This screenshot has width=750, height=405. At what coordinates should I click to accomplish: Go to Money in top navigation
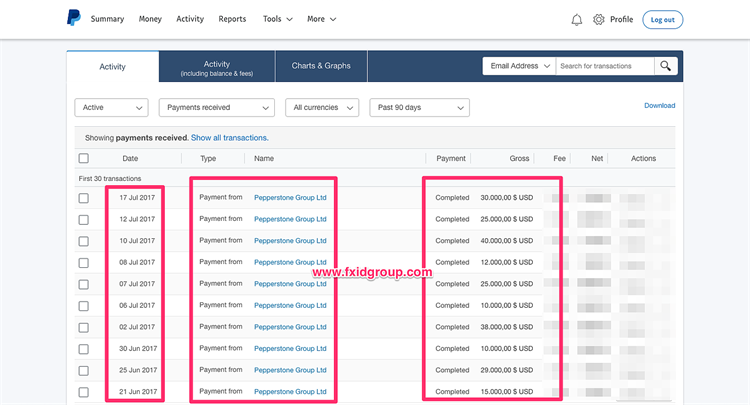point(150,19)
